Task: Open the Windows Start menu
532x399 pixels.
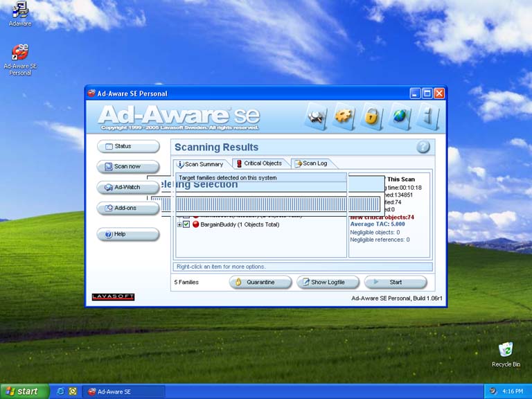Action: pyautogui.click(x=24, y=391)
